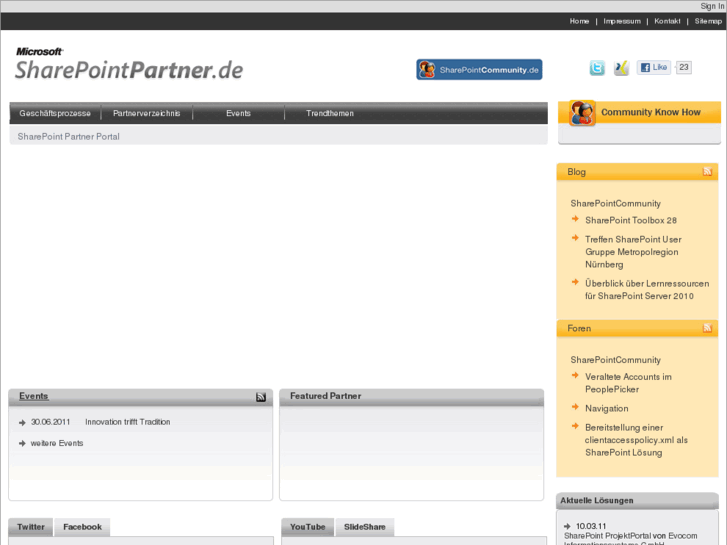
Task: Click the 10.03.11 solution date
Action: point(591,526)
